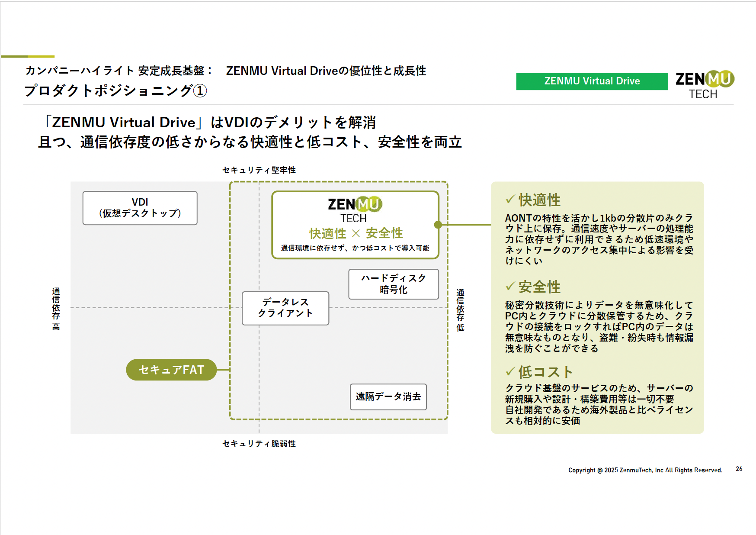The width and height of the screenshot is (756, 535).
Task: Click the 安全性 heading in side panel
Action: pyautogui.click(x=539, y=287)
